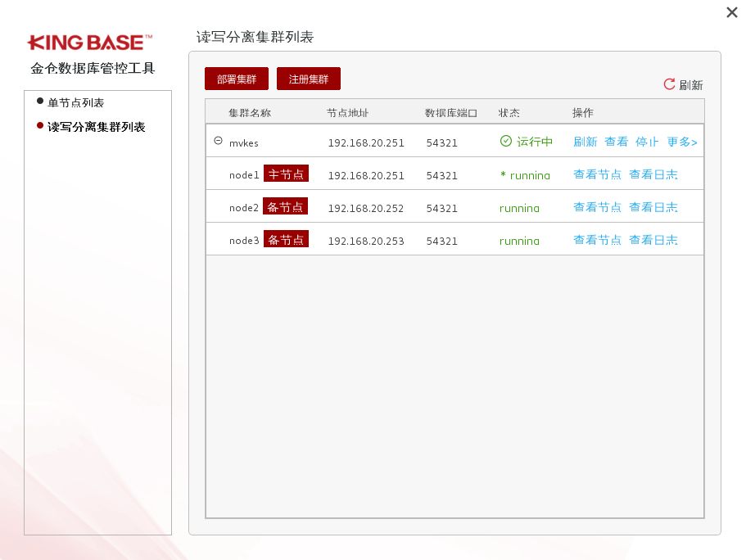Open 查看日志 for node1
This screenshot has width=746, height=560.
pyautogui.click(x=653, y=174)
